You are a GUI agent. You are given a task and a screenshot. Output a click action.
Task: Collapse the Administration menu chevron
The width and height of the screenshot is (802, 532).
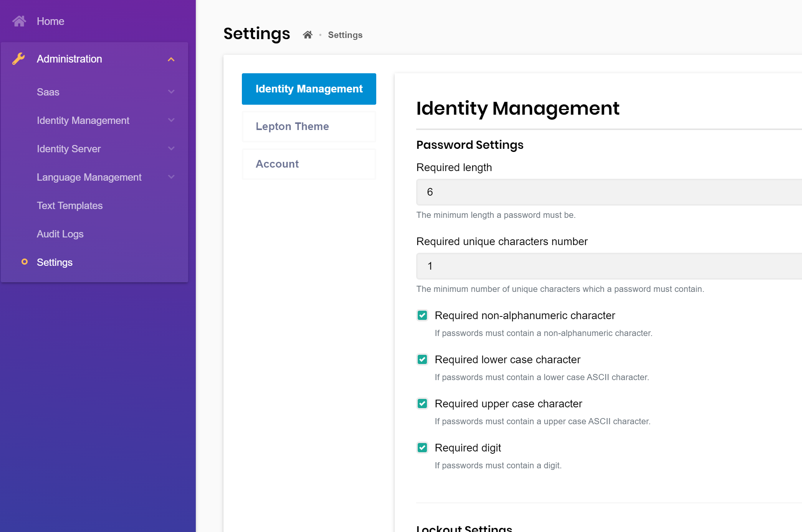coord(171,59)
